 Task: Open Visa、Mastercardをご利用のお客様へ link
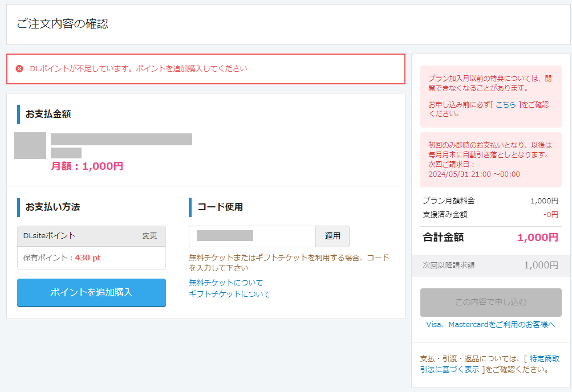pos(490,325)
